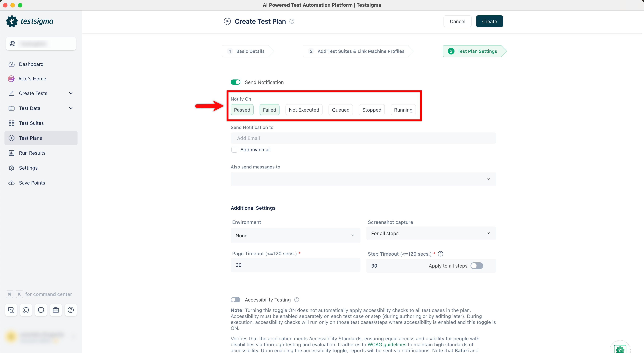
Task: Click the testsigma logo in the sidebar
Action: (30, 21)
